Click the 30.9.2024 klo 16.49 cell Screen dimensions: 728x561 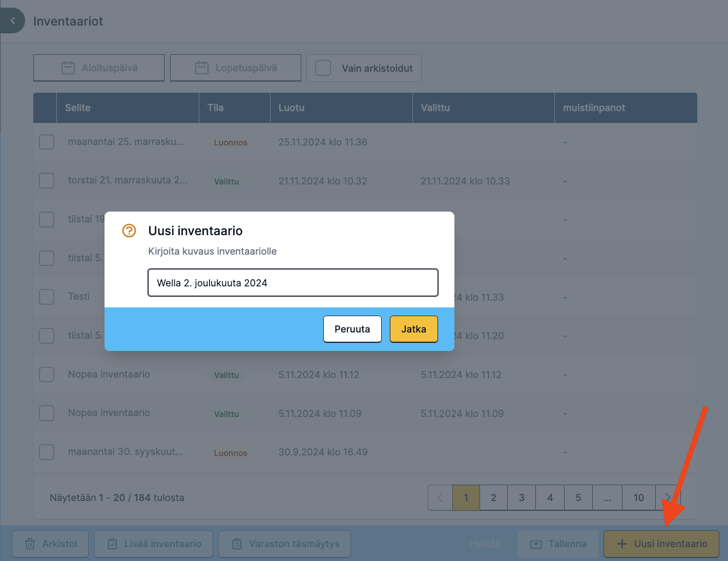click(323, 452)
